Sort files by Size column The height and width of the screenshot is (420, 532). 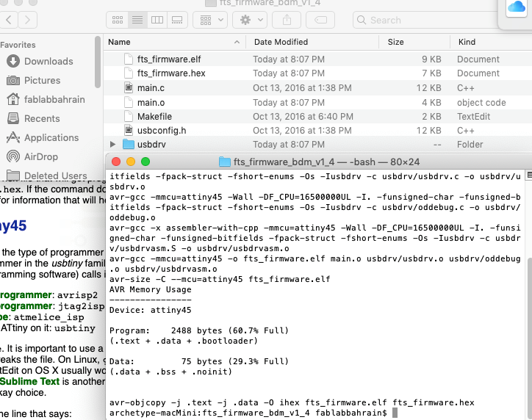pos(414,42)
